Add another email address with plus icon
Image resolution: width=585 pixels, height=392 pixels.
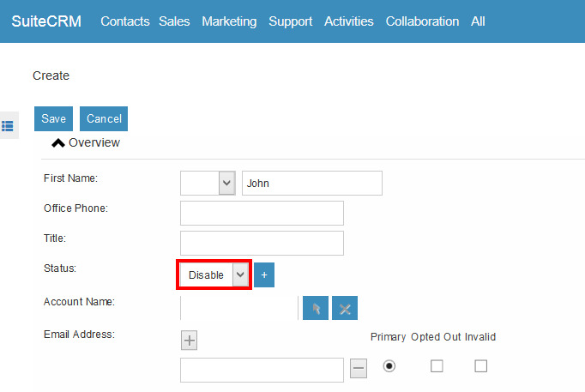(x=190, y=341)
